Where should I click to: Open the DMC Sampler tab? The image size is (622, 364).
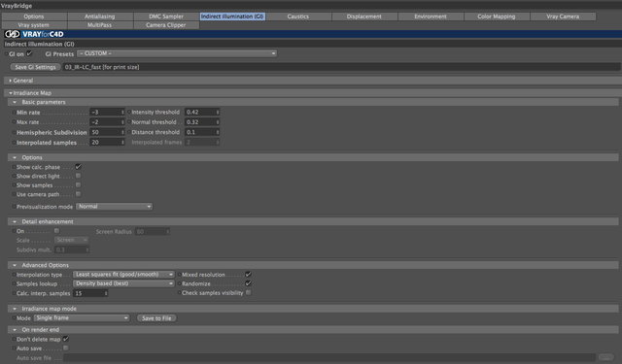[166, 17]
